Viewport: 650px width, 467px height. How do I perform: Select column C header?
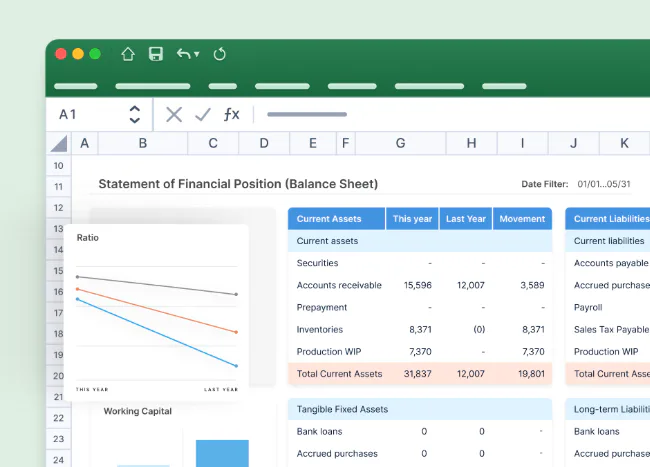213,143
